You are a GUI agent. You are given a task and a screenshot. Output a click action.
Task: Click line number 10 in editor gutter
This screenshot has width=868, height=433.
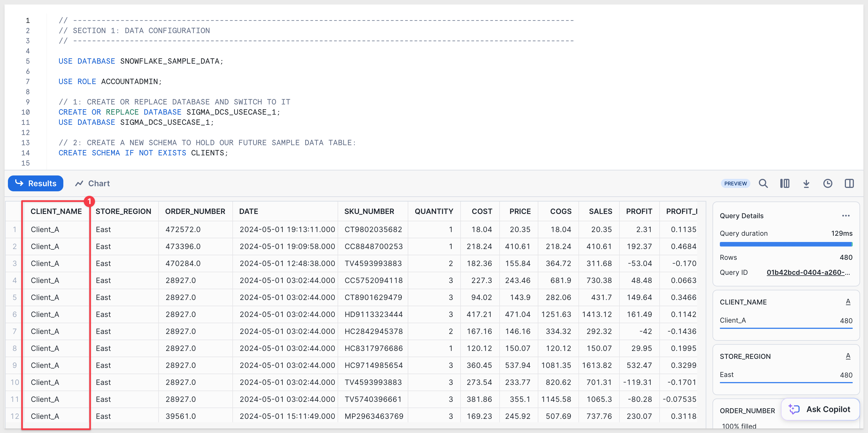pyautogui.click(x=26, y=112)
